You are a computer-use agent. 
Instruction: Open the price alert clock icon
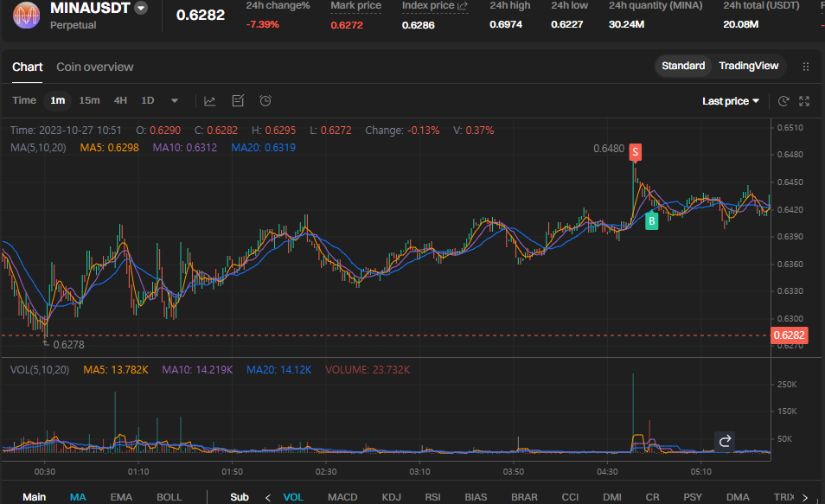point(265,101)
